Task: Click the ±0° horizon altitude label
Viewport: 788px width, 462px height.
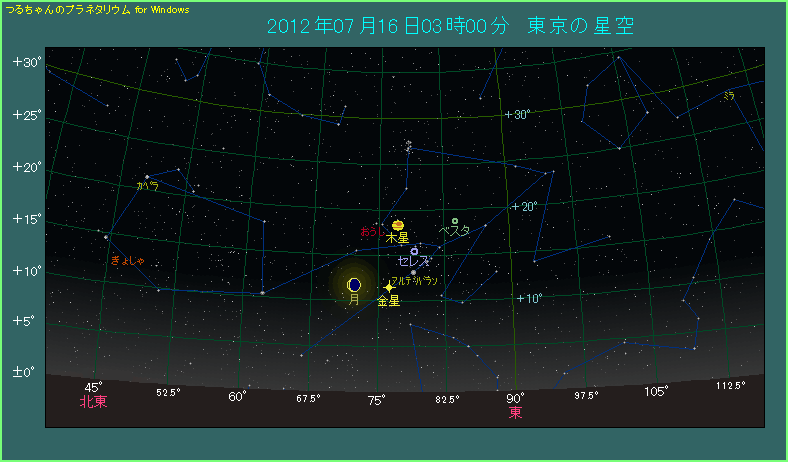Action: pyautogui.click(x=25, y=372)
